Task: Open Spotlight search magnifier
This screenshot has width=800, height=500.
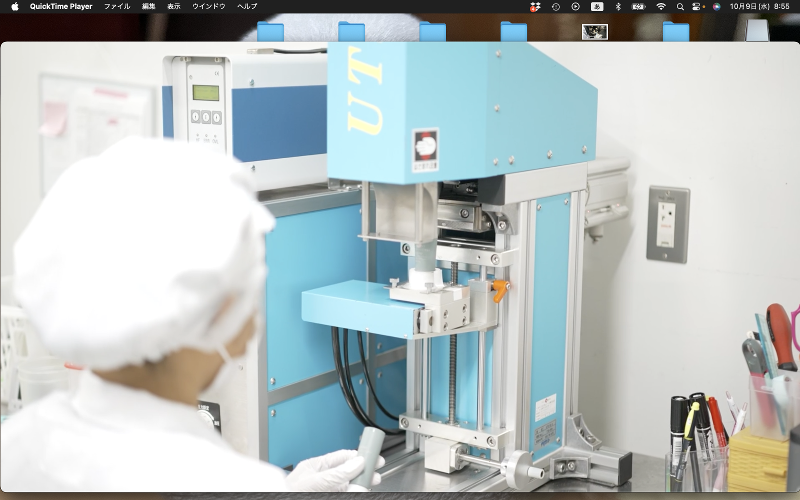Action: 680,6
